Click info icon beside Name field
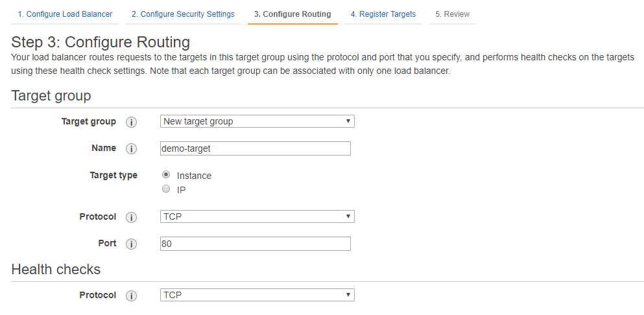The image size is (644, 315). pos(131,148)
